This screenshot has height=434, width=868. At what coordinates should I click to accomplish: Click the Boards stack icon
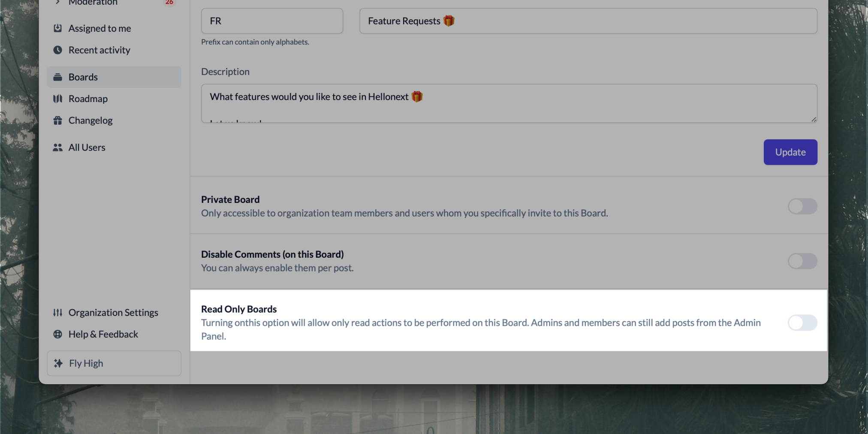point(57,77)
